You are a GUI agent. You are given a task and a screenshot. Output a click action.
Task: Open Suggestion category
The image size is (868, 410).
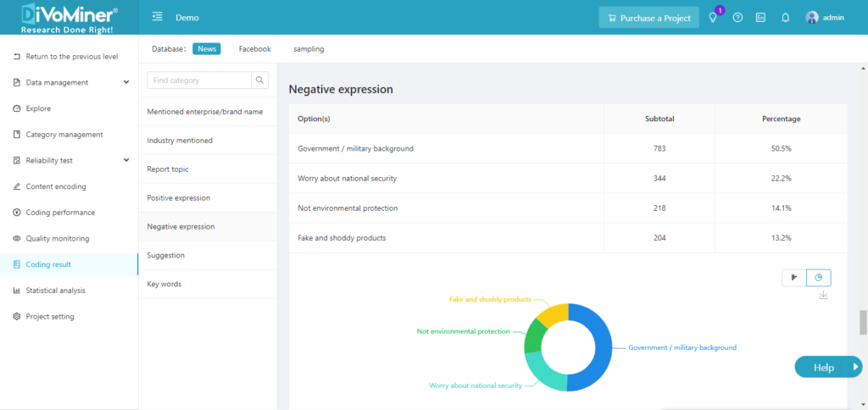point(208,256)
